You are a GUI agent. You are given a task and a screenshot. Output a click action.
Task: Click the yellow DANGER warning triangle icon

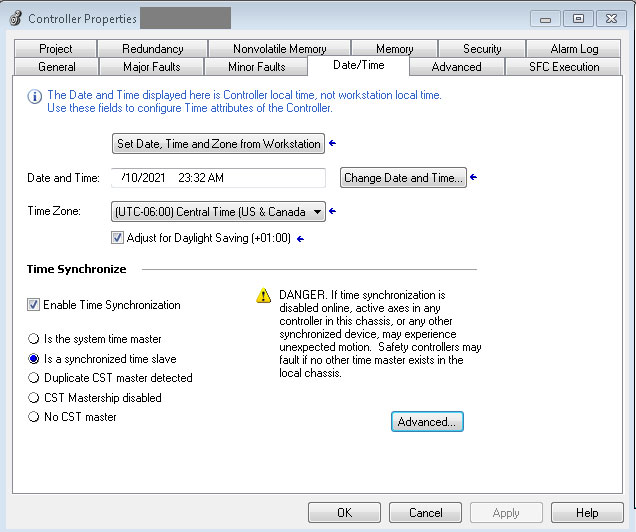pyautogui.click(x=263, y=296)
